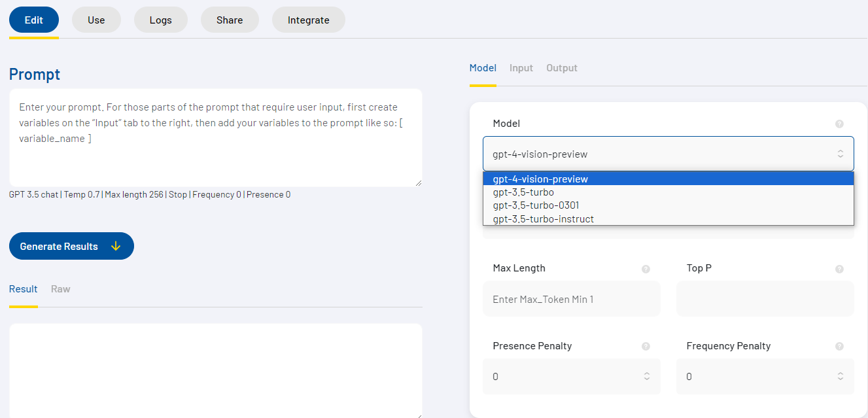Click the Frequency Penalty help icon
This screenshot has width=868, height=418.
839,347
